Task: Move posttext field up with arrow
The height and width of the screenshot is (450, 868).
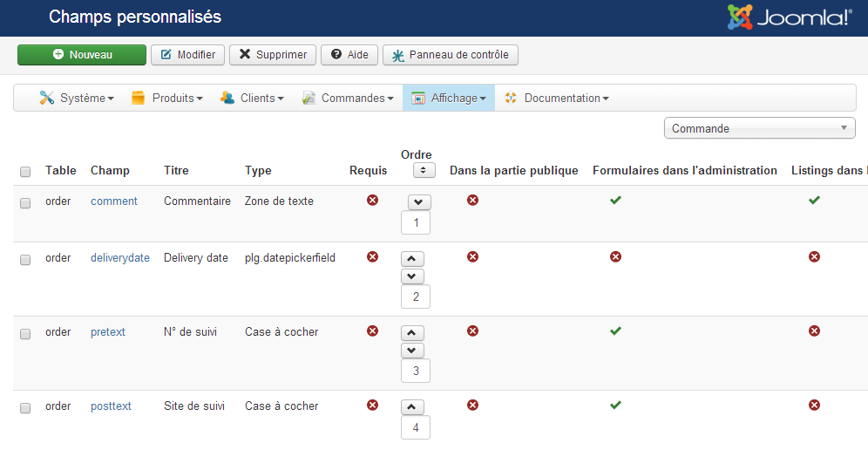Action: pos(413,407)
